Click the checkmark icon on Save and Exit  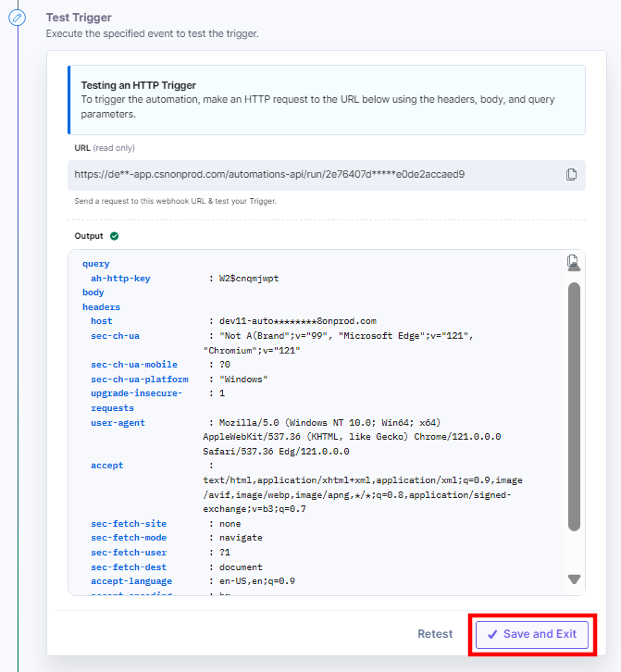click(x=492, y=634)
